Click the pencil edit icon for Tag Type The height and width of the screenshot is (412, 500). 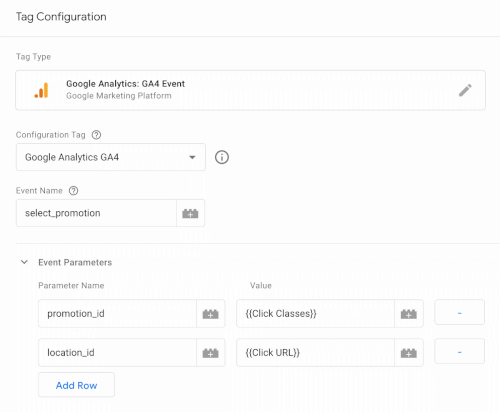[x=465, y=90]
